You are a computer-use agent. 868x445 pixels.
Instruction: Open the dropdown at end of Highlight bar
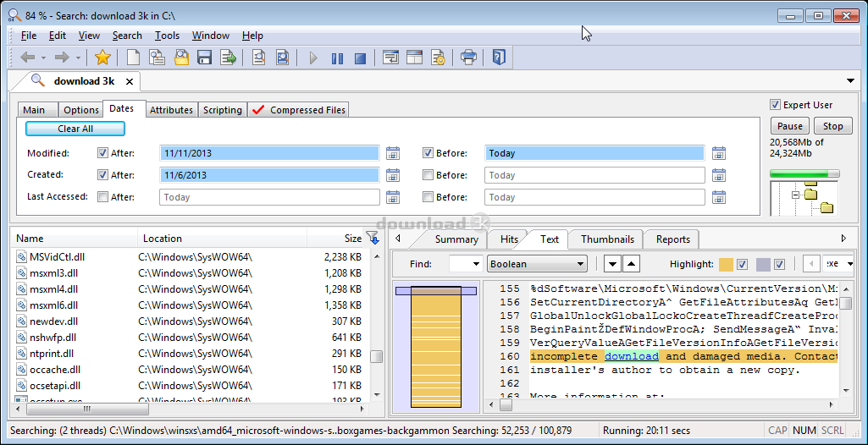point(850,264)
